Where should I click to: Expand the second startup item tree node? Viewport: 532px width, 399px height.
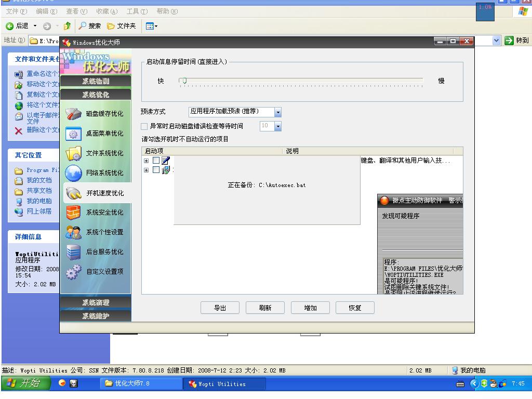pos(146,170)
